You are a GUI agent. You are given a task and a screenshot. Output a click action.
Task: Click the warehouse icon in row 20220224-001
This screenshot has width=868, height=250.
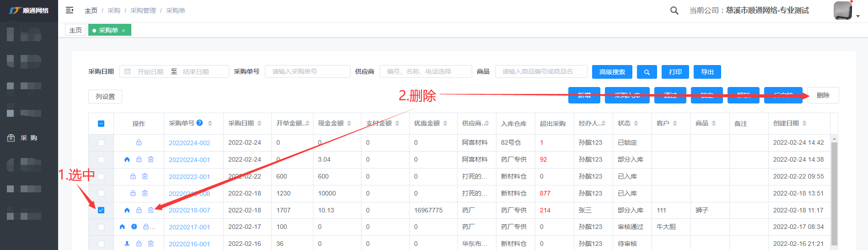point(127,160)
